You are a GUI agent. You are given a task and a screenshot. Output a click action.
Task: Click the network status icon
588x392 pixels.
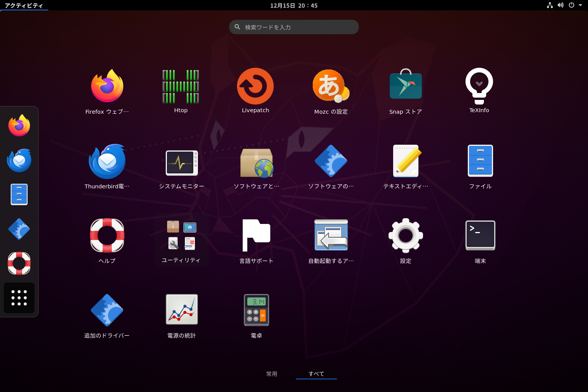[550, 5]
